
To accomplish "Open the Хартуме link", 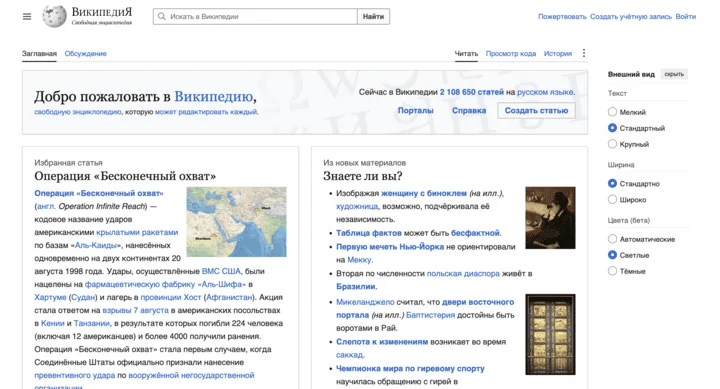I will pyautogui.click(x=50, y=297).
